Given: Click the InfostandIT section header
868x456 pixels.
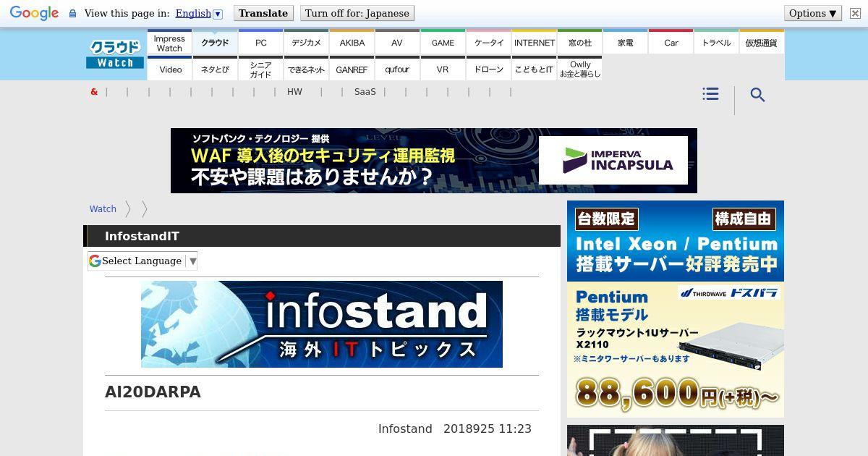Looking at the screenshot, I should point(322,236).
